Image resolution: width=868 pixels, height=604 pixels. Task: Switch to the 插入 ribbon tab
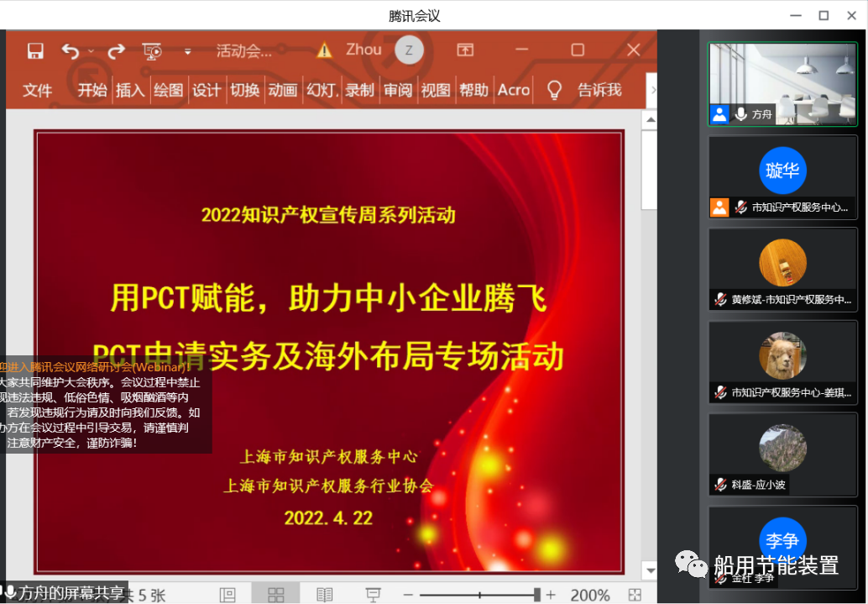pyautogui.click(x=130, y=90)
